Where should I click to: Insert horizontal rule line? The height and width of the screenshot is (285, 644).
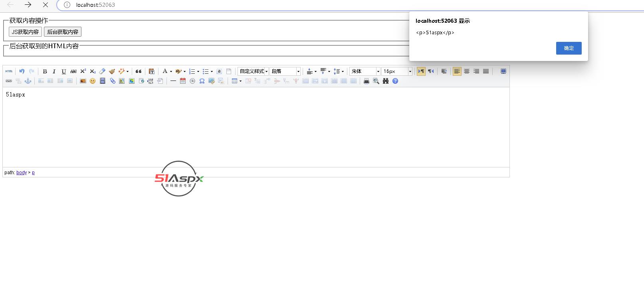pos(173,81)
